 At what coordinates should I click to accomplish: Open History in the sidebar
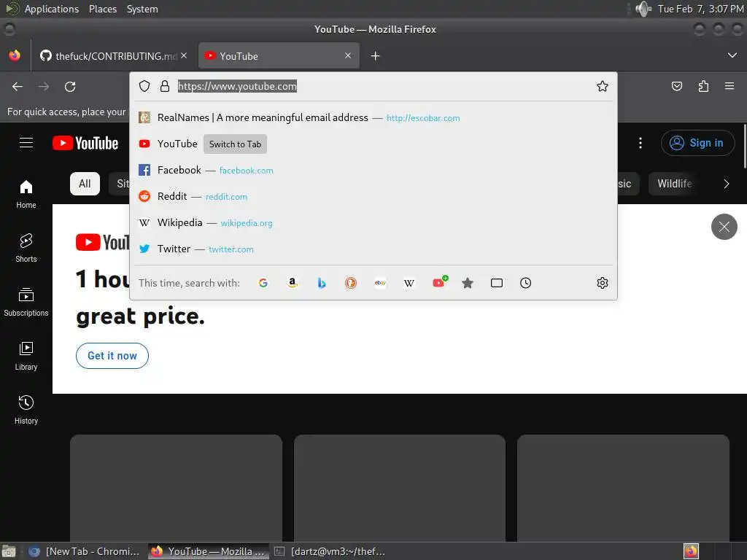26,410
